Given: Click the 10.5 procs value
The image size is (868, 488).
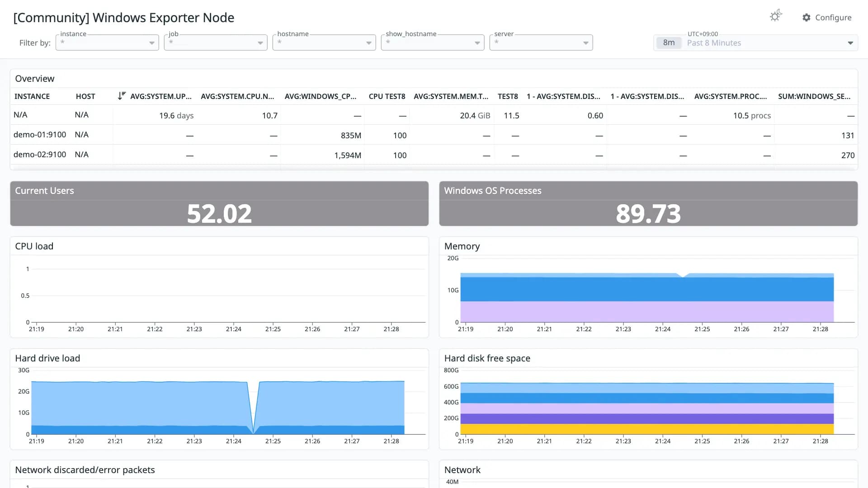Looking at the screenshot, I should 752,116.
